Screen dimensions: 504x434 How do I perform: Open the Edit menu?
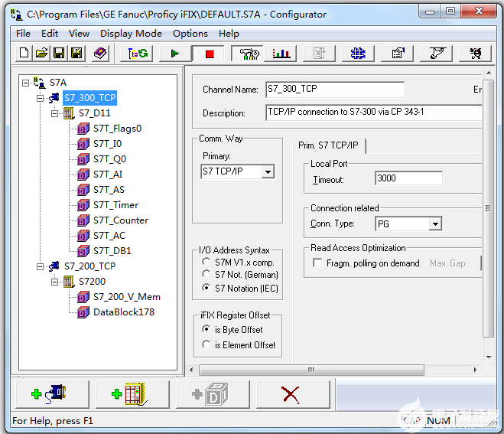click(x=50, y=34)
